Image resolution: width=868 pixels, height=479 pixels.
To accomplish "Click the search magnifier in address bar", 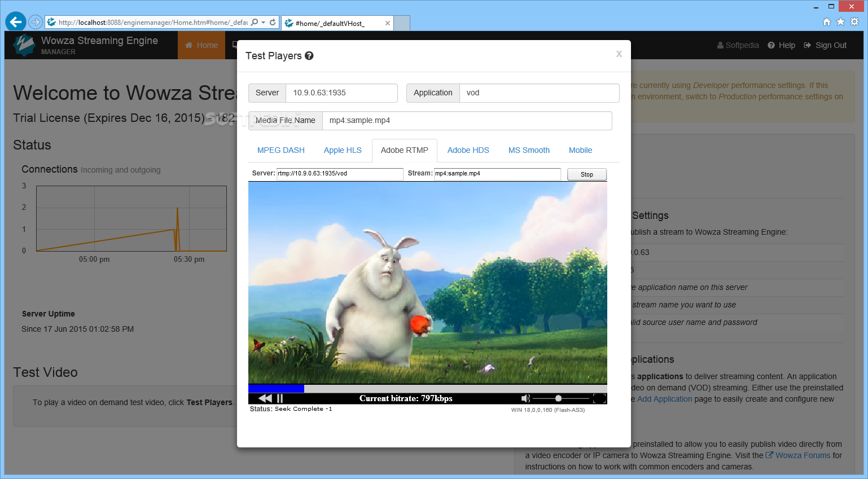I will click(255, 22).
